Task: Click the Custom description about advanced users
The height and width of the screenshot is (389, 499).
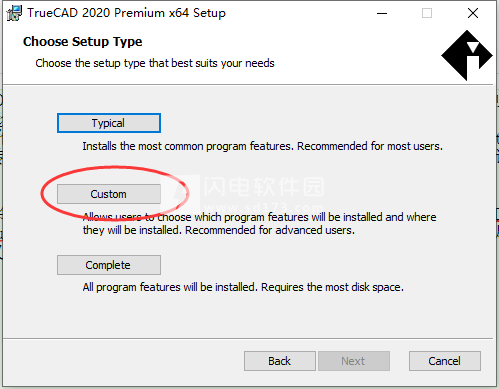Action: tap(260, 224)
